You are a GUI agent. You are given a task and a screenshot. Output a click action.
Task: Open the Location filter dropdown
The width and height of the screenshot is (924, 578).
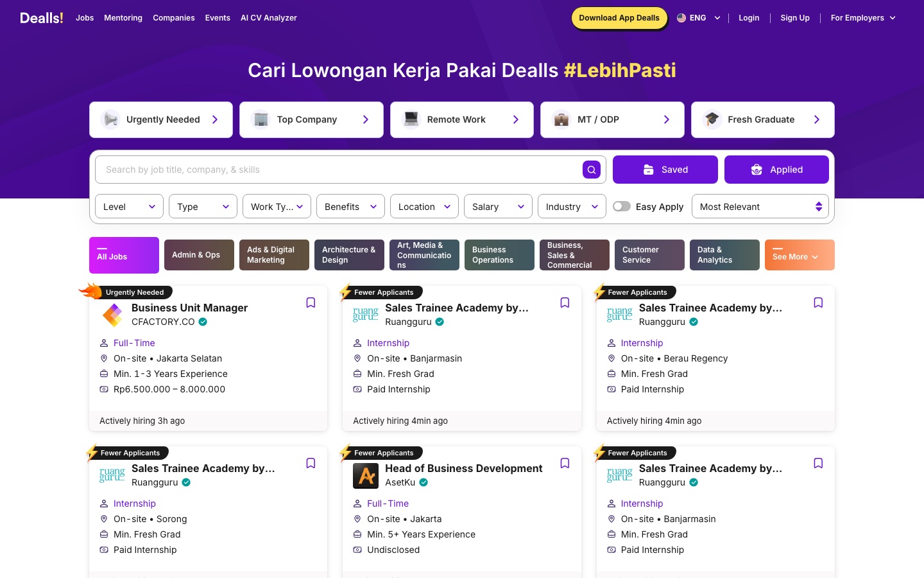pyautogui.click(x=425, y=206)
